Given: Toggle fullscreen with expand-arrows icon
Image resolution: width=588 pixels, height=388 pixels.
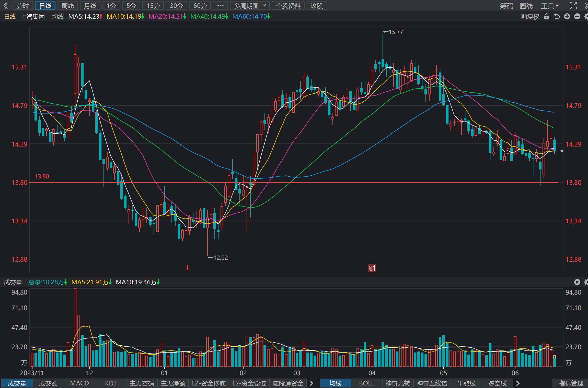Looking at the screenshot, I should tap(573, 6).
